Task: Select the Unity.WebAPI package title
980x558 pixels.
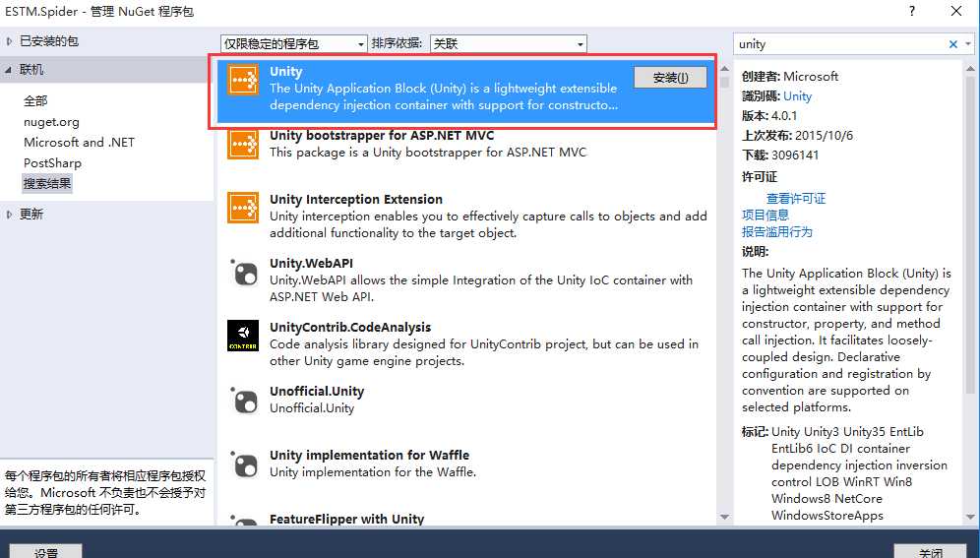Action: [311, 263]
